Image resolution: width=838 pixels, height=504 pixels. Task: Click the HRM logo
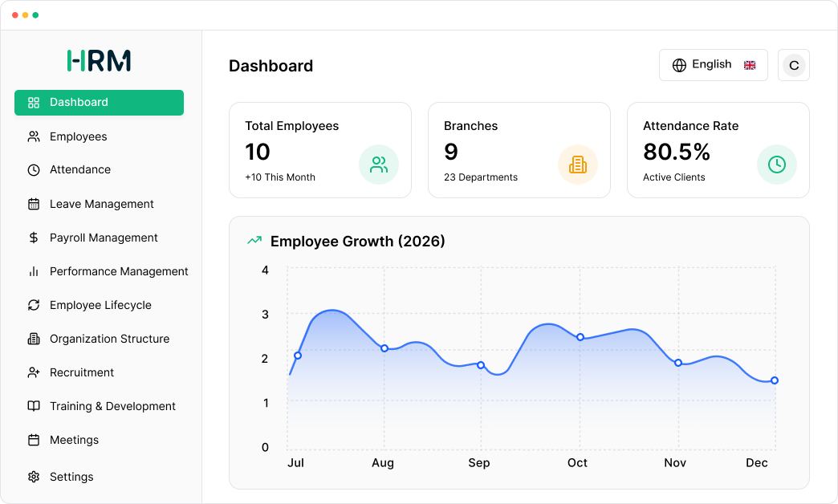(x=99, y=60)
